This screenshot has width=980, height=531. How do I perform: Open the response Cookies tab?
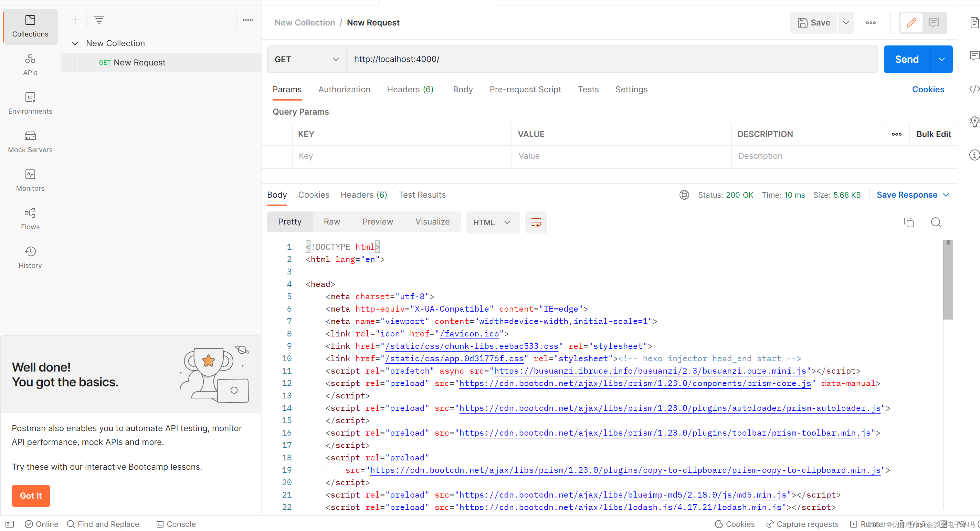coord(314,195)
